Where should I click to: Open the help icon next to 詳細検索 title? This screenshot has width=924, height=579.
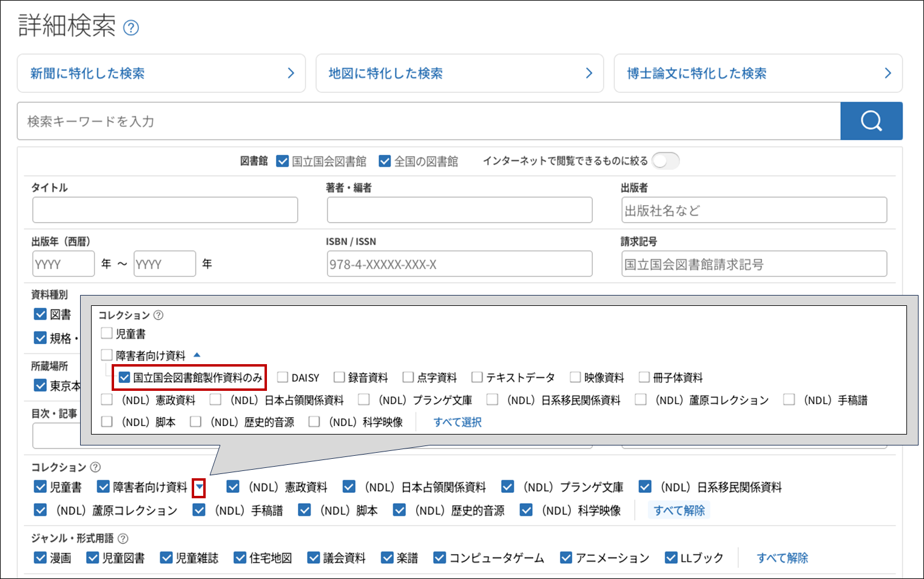click(x=131, y=27)
